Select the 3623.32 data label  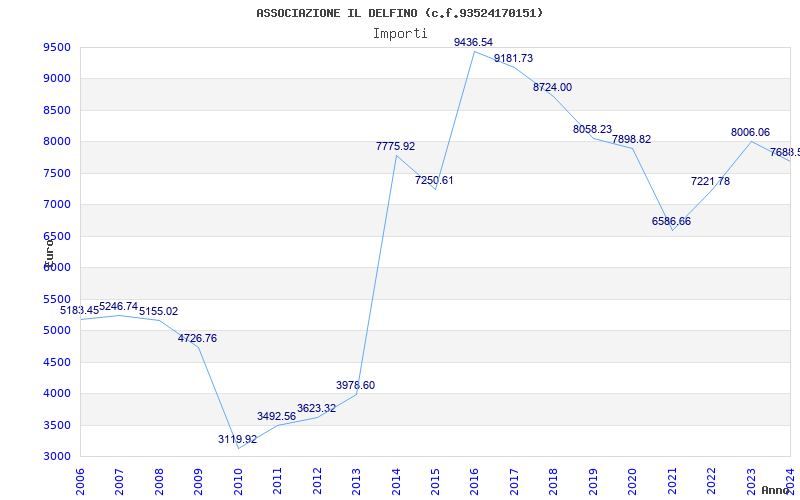(x=316, y=408)
